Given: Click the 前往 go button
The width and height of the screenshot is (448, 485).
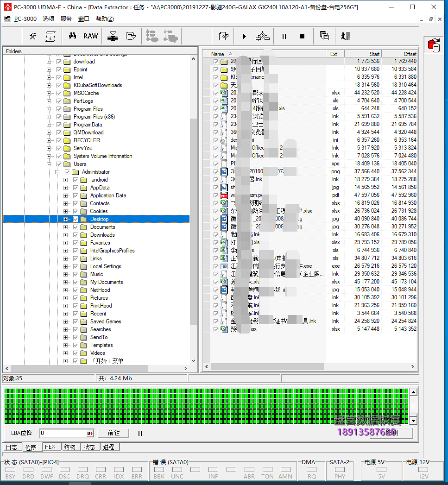Looking at the screenshot, I should pyautogui.click(x=113, y=433).
